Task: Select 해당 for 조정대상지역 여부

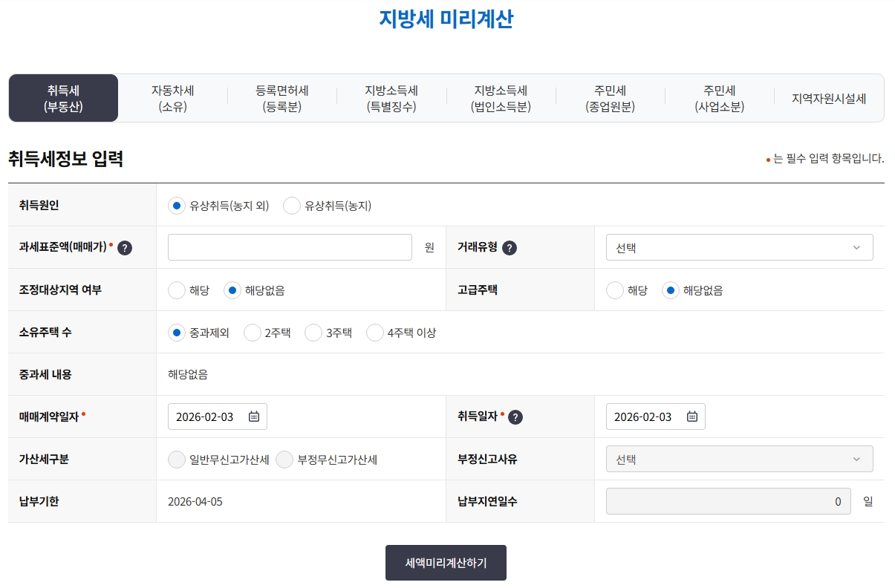Action: [177, 290]
